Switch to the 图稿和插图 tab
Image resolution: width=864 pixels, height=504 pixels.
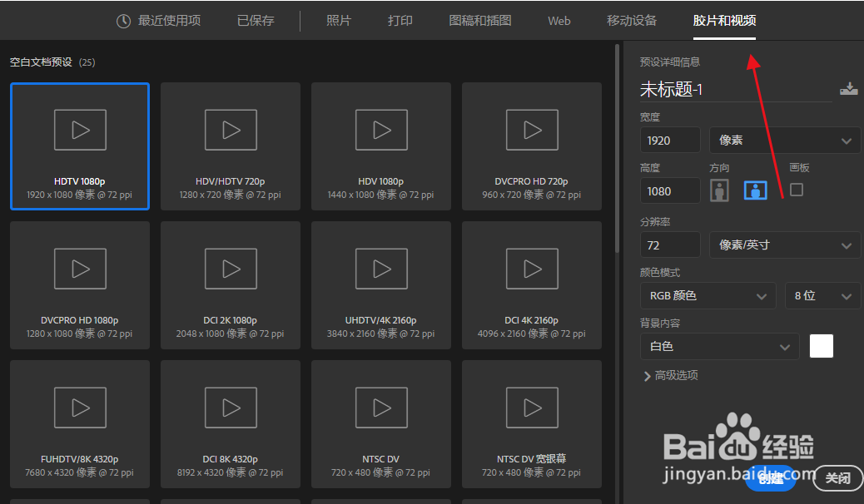point(480,21)
